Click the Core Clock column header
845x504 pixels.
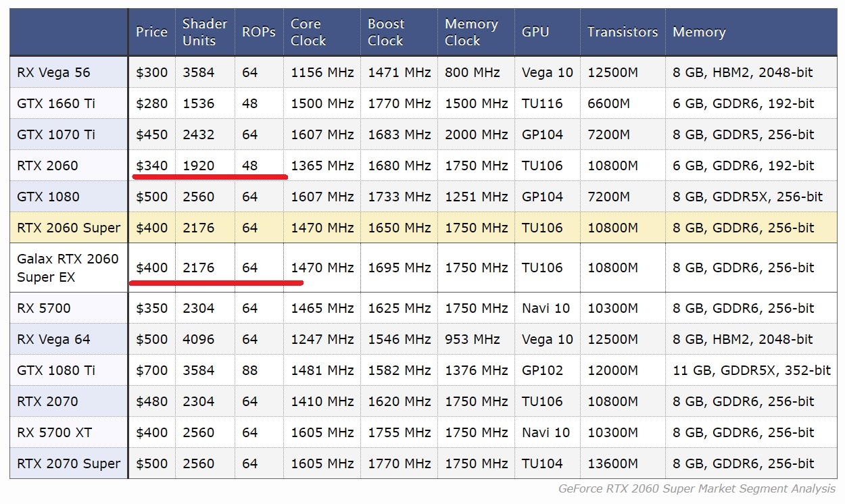click(x=308, y=32)
